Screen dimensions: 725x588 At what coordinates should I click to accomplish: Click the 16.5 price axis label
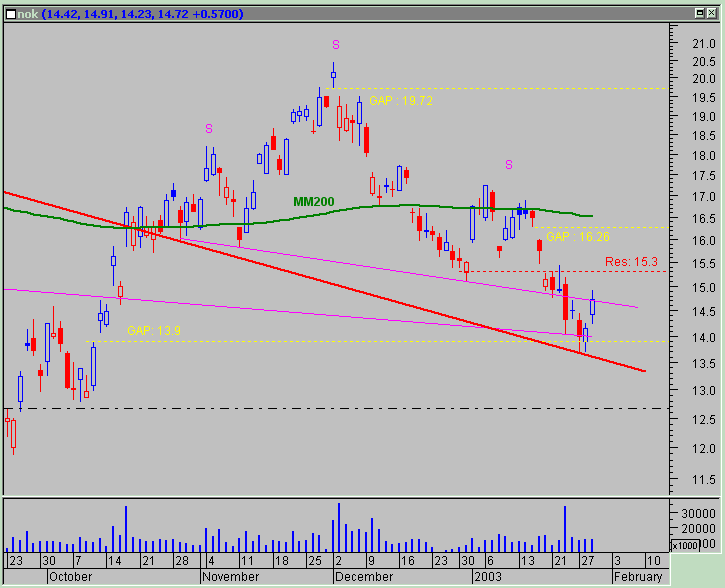(704, 219)
